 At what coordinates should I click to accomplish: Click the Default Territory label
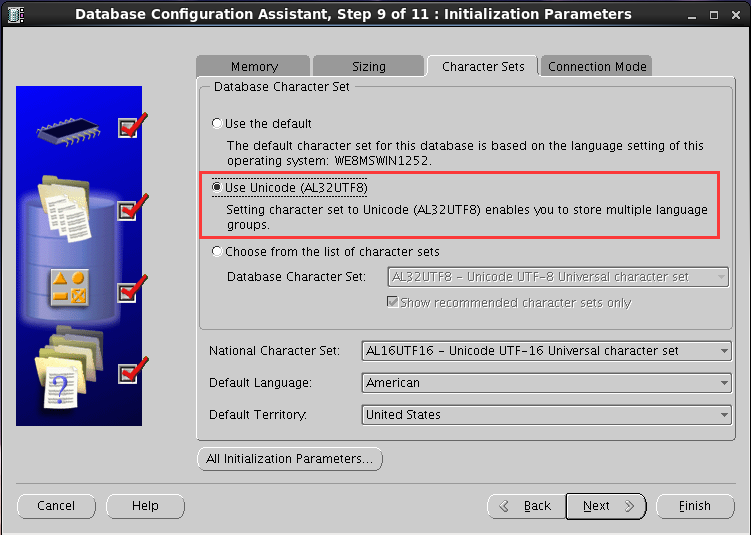(x=258, y=415)
